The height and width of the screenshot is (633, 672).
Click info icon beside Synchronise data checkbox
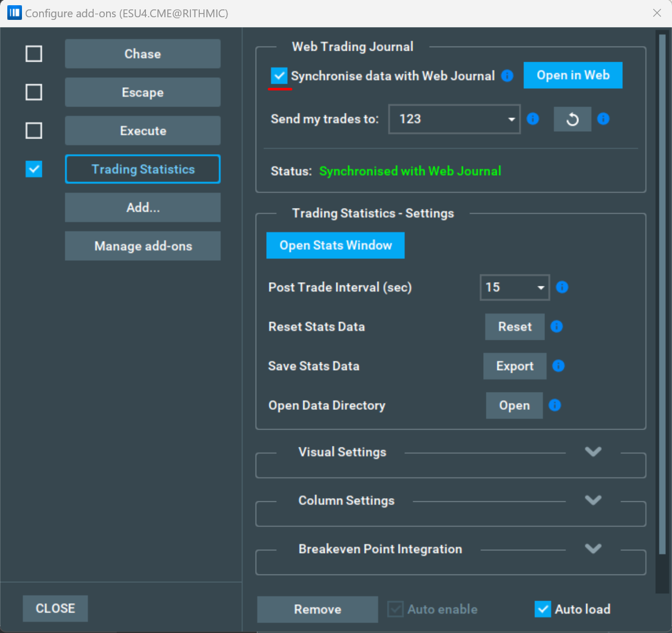coord(507,76)
